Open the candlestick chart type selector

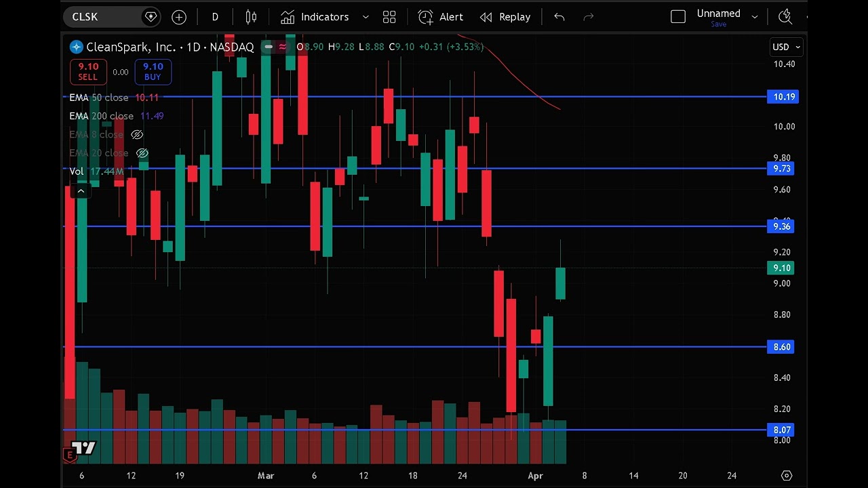tap(251, 17)
